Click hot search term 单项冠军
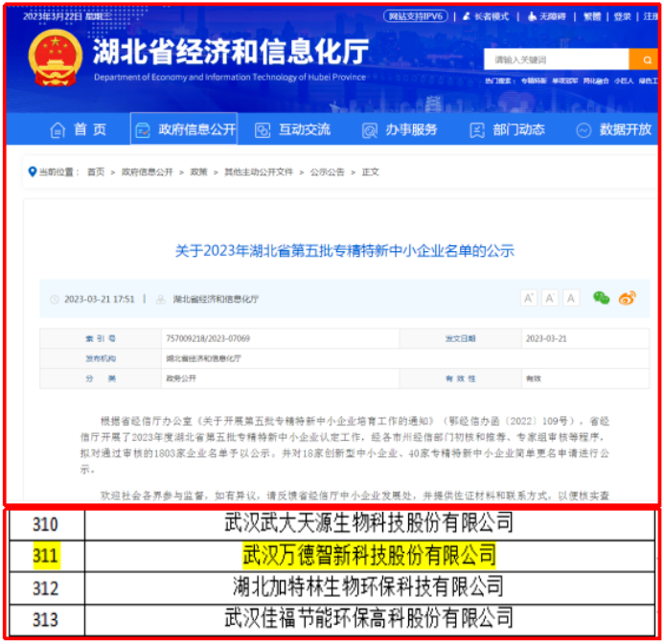The width and height of the screenshot is (664, 644). (x=565, y=80)
